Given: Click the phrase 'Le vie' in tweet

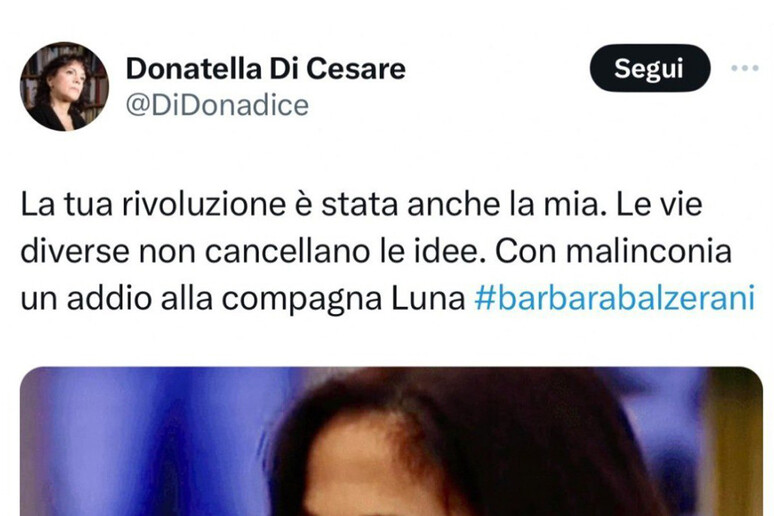Looking at the screenshot, I should (x=659, y=204).
